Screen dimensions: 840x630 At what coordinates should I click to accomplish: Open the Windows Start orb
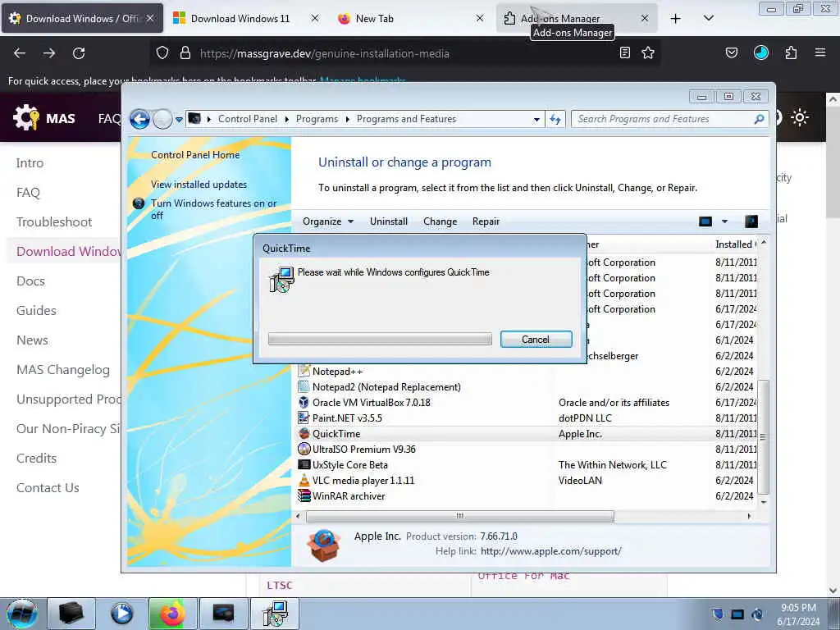(22, 614)
